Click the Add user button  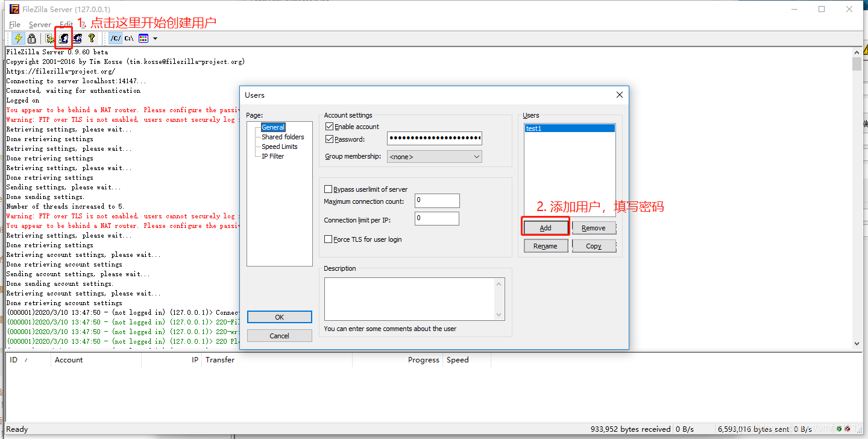point(546,228)
